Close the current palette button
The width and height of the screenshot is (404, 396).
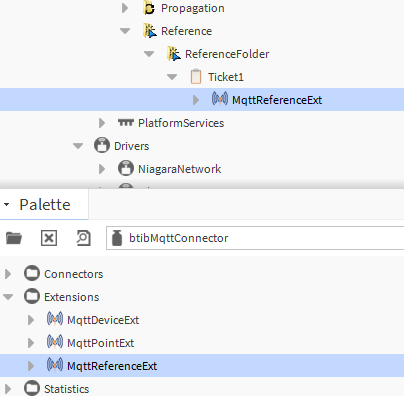pos(49,238)
